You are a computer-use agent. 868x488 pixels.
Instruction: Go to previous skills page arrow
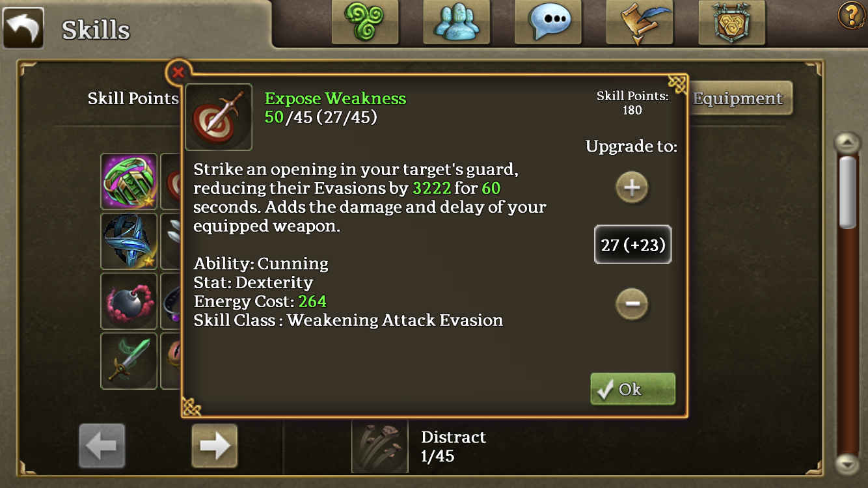[x=102, y=446]
